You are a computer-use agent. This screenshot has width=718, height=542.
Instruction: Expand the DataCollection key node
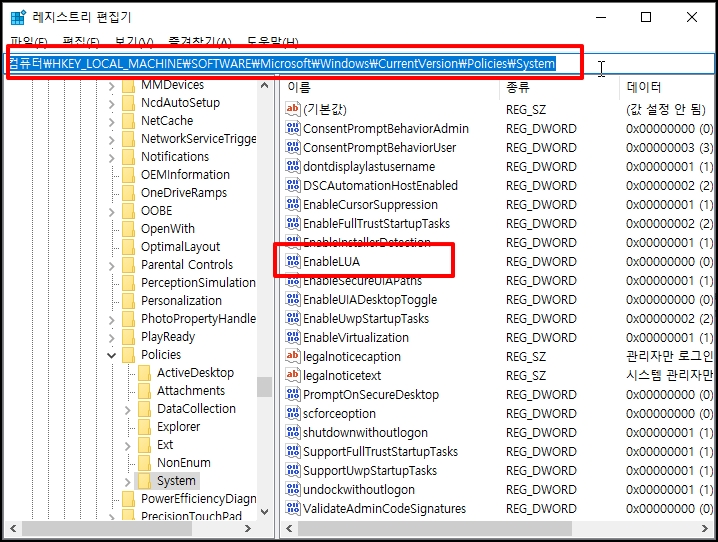click(128, 410)
